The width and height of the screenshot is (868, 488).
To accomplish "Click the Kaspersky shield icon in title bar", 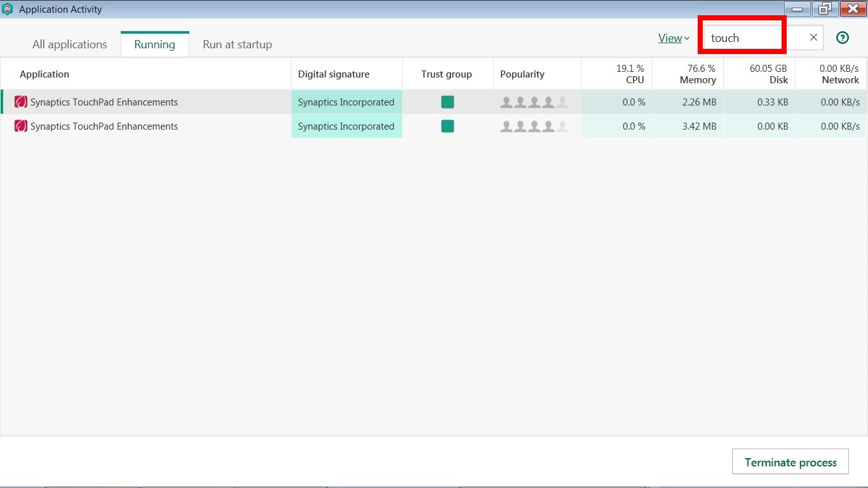I will click(8, 10).
